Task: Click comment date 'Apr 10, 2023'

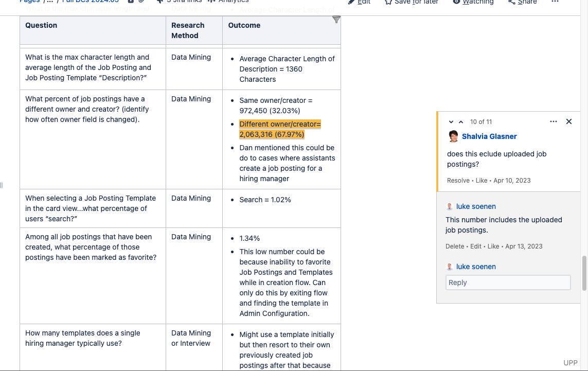Action: pyautogui.click(x=512, y=181)
